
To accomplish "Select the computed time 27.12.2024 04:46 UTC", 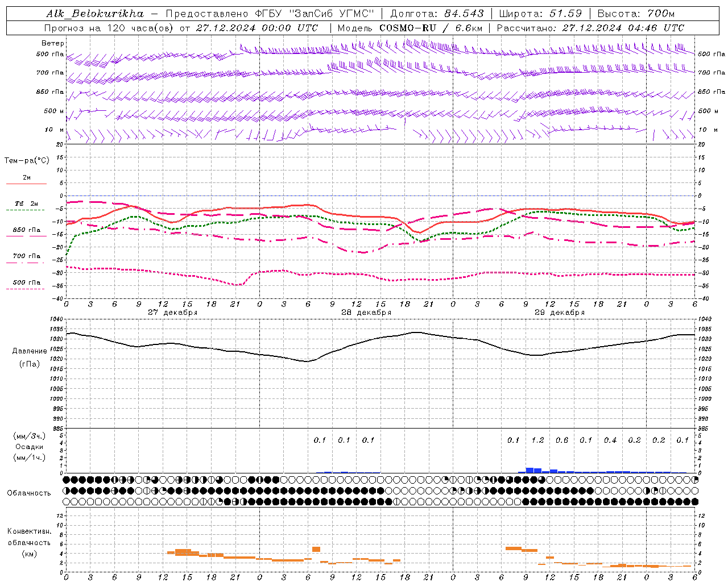I will pos(623,28).
